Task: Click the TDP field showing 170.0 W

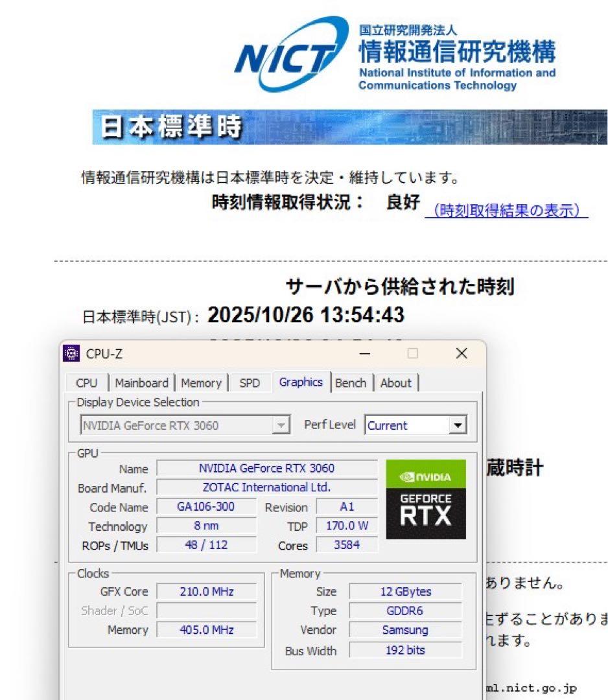Action: pyautogui.click(x=347, y=526)
